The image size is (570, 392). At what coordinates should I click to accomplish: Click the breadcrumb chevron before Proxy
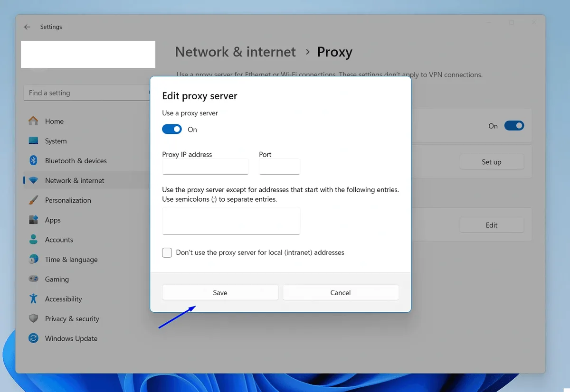[307, 52]
